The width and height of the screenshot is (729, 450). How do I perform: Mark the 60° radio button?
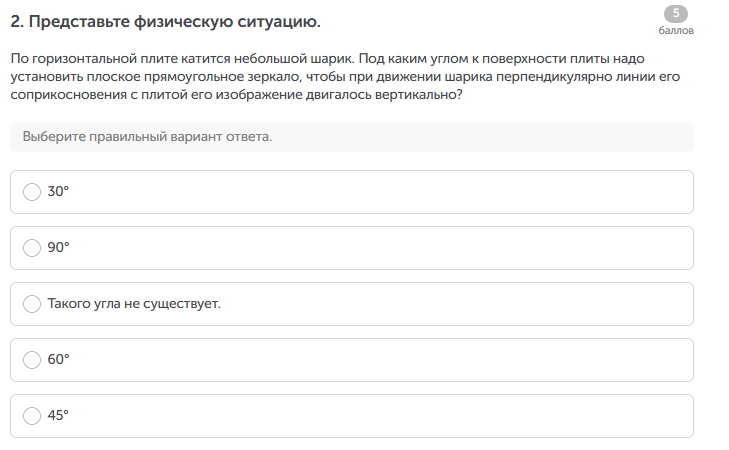coord(32,359)
